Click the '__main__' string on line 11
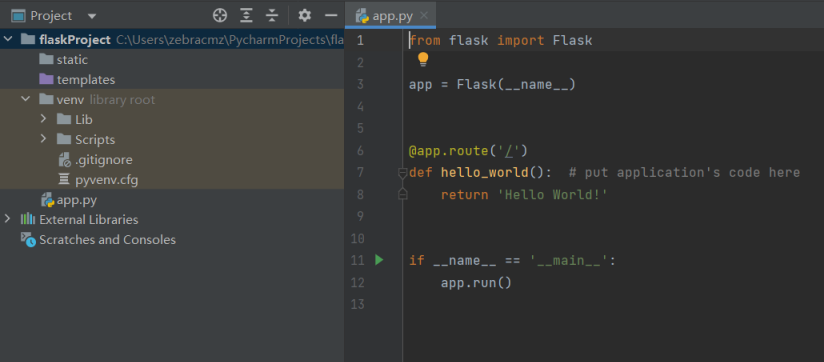This screenshot has width=824, height=362. point(568,261)
